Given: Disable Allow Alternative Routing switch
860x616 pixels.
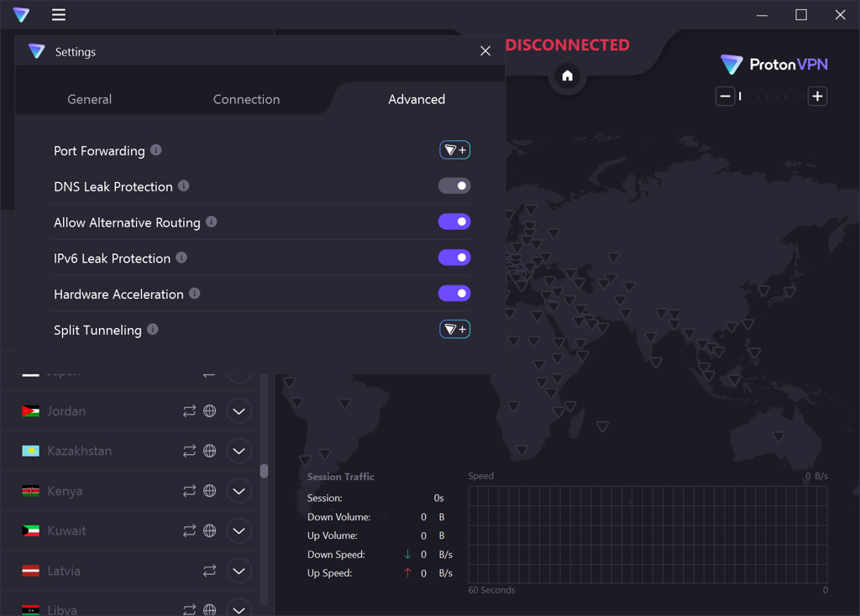Looking at the screenshot, I should point(454,222).
